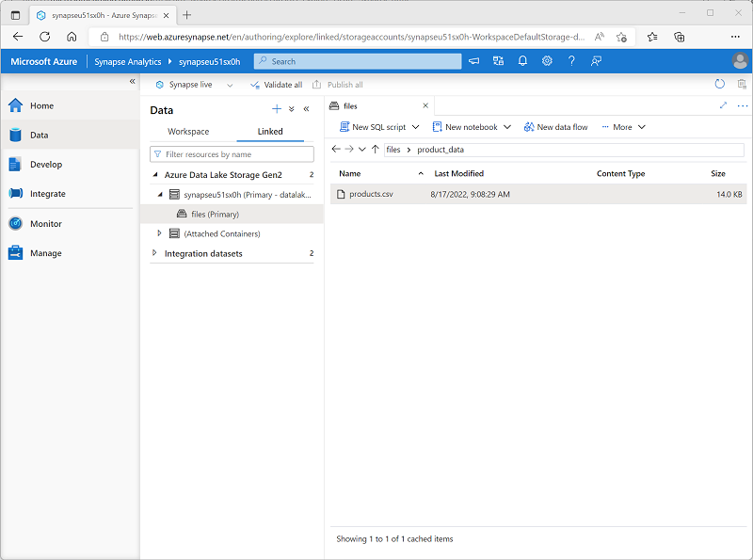Focus the Azure Search box

click(x=358, y=61)
